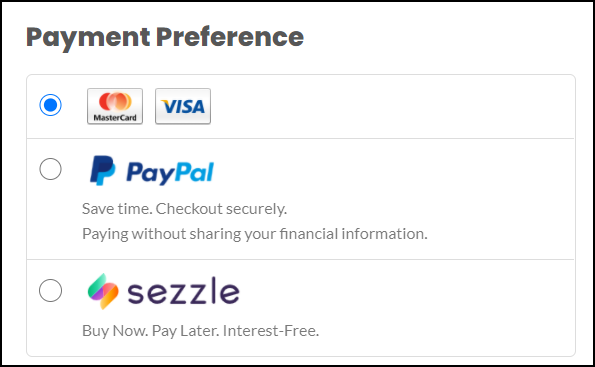The height and width of the screenshot is (367, 595).
Task: Choose the PayPal radio button
Action: click(50, 169)
